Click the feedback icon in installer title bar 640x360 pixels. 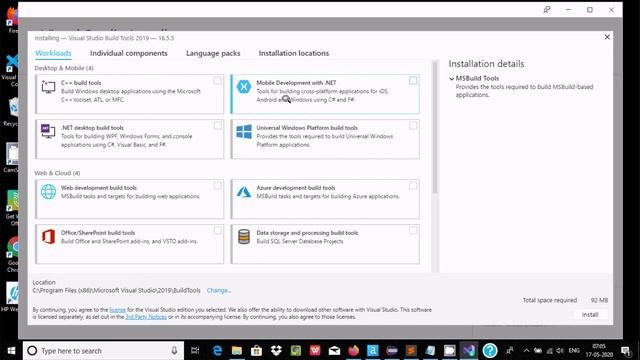tap(547, 10)
